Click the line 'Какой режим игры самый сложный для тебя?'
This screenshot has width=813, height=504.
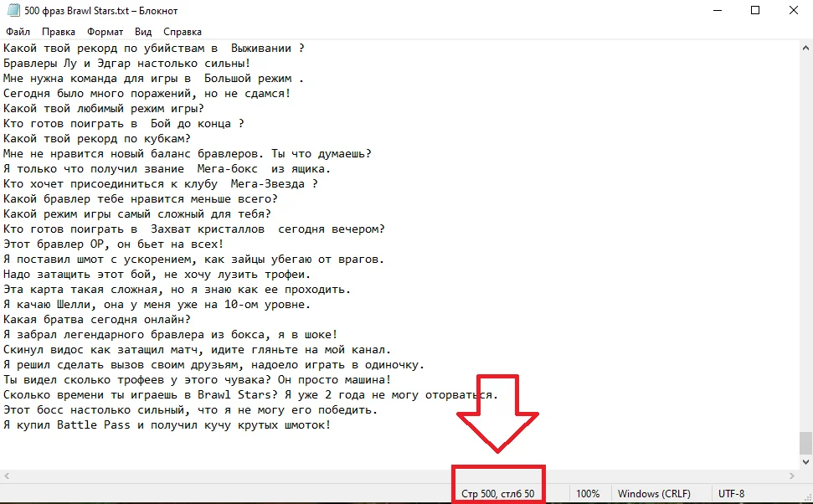(x=137, y=213)
